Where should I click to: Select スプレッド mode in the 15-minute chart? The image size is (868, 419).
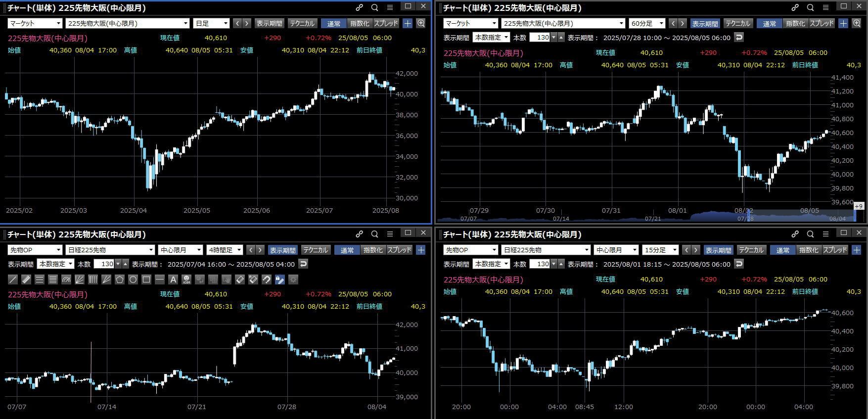click(835, 250)
